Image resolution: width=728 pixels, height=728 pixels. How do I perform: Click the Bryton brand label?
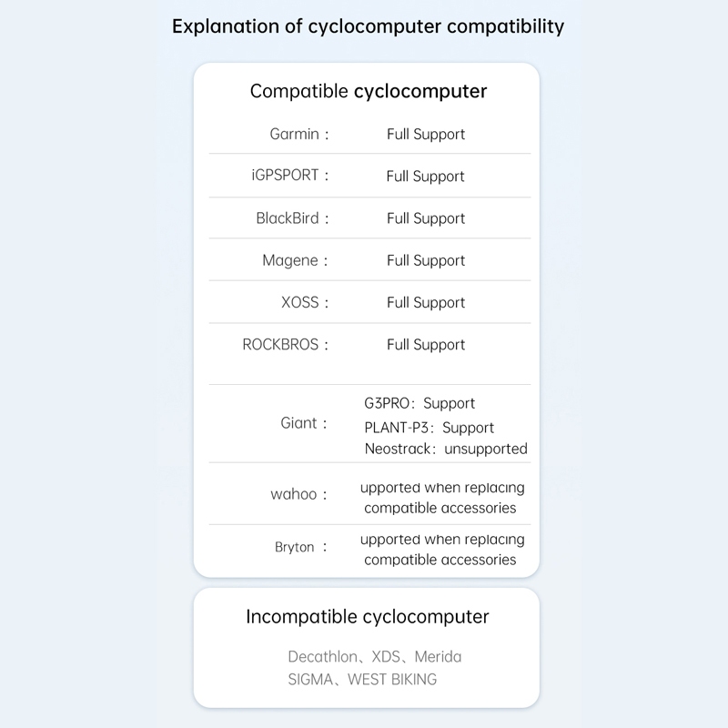pos(294,548)
